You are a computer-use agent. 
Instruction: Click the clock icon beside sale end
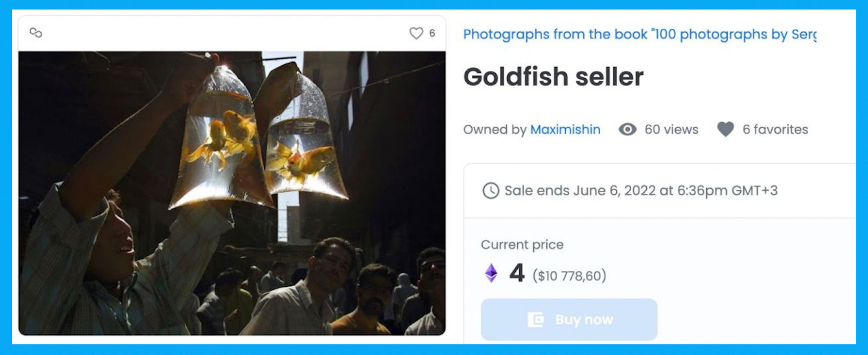491,191
